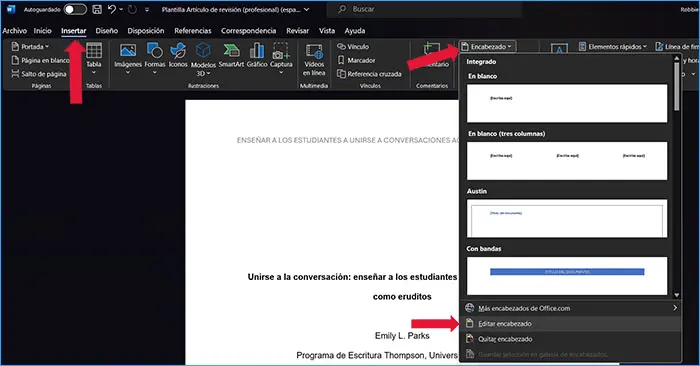
Task: Switch to the Diseño tab
Action: click(x=107, y=31)
